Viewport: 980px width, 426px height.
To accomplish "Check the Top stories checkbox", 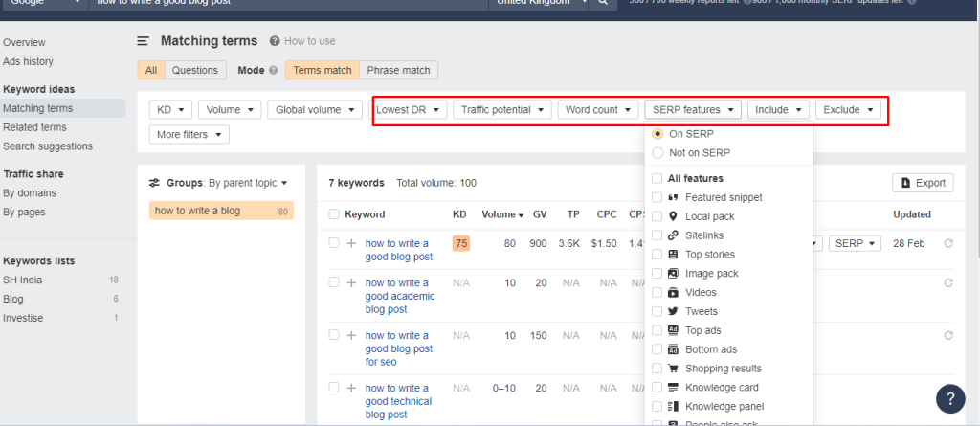I will click(x=657, y=255).
